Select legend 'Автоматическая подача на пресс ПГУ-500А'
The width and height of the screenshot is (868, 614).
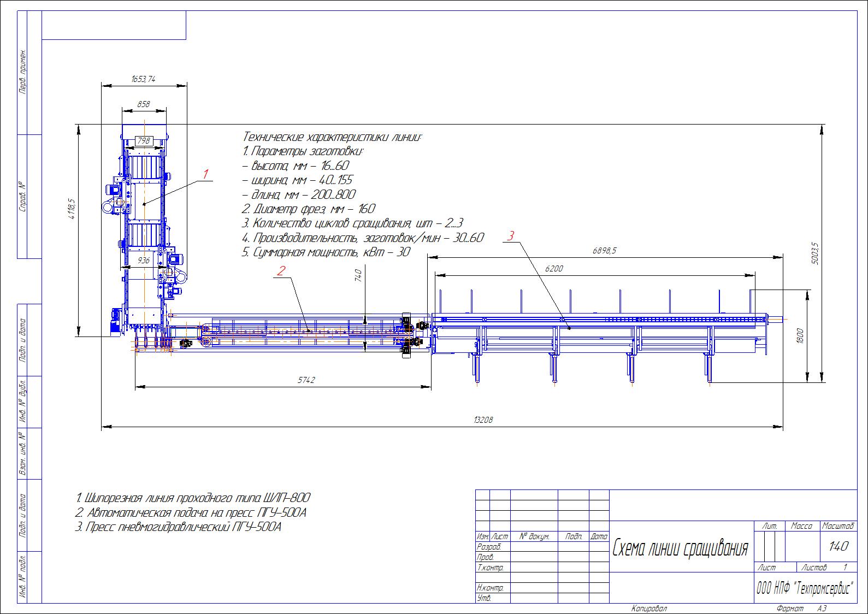(x=191, y=513)
